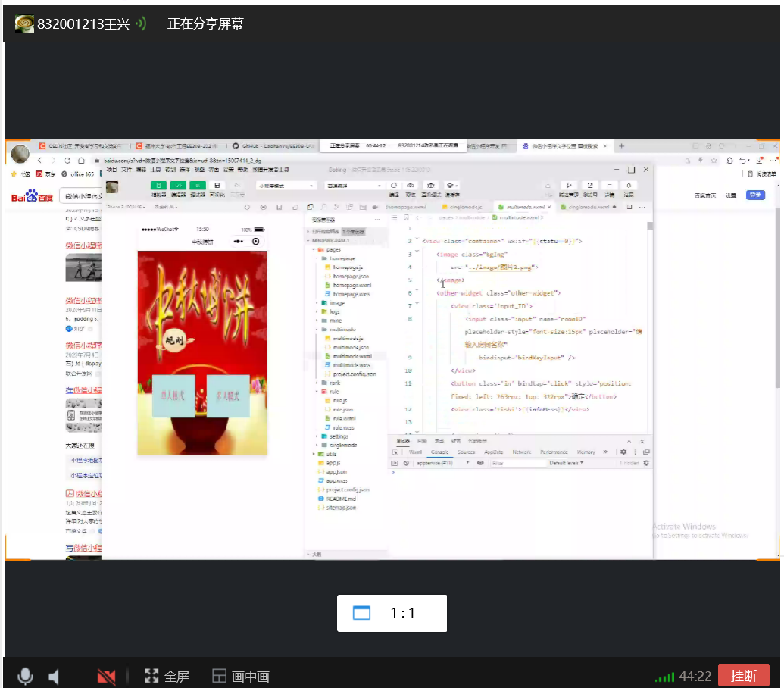Switch to the homepage.wxml editor tab
This screenshot has width=784, height=688.
coord(406,207)
